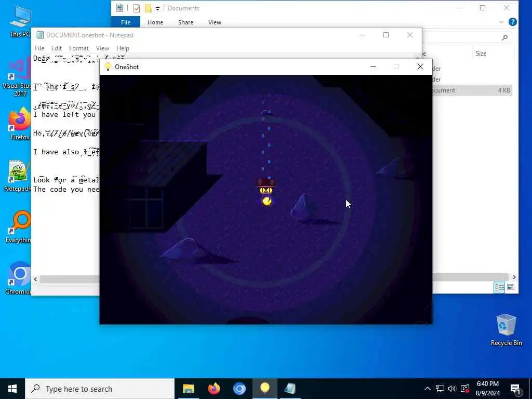Open Notepad Help menu
This screenshot has width=532, height=399.
coord(123,48)
